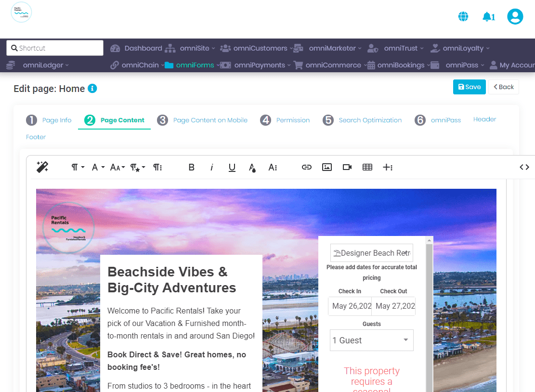
Task: Toggle bold formatting
Action: click(191, 167)
